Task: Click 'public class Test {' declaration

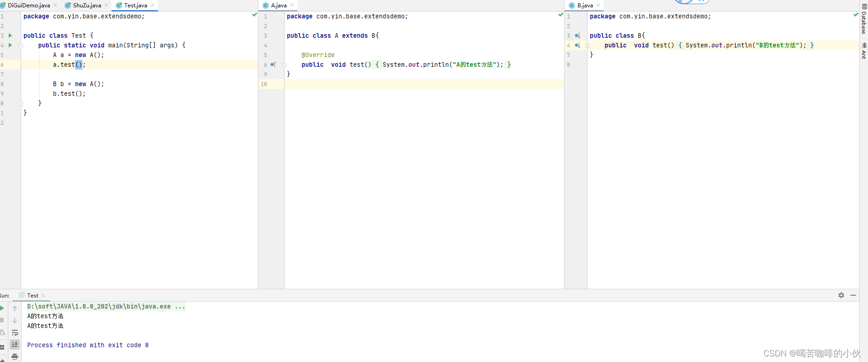Action: tap(58, 35)
